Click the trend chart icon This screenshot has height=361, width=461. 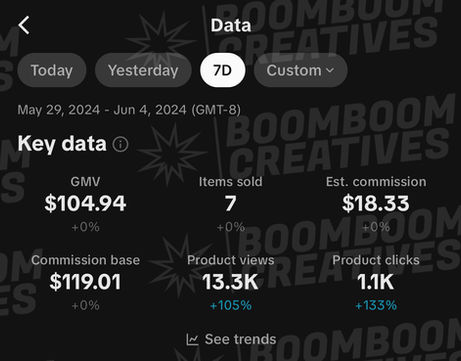point(192,339)
